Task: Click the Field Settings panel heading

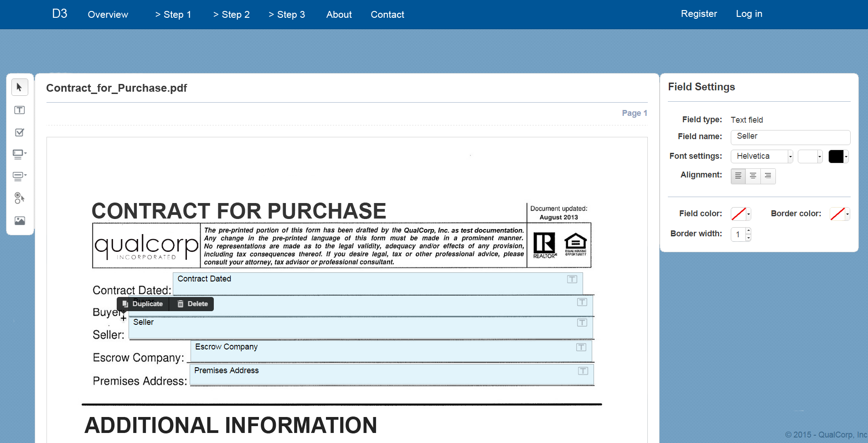Action: [702, 87]
